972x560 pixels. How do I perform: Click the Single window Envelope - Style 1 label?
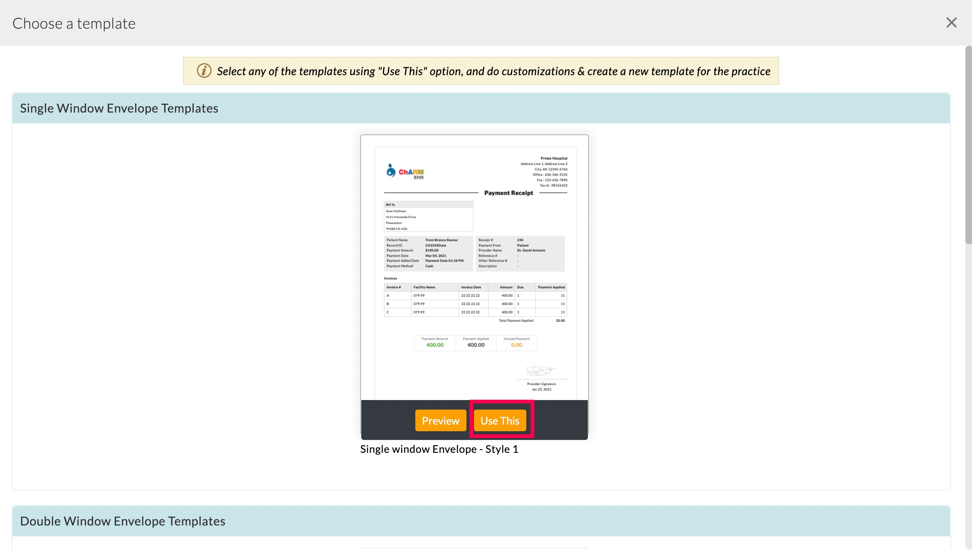(x=439, y=449)
